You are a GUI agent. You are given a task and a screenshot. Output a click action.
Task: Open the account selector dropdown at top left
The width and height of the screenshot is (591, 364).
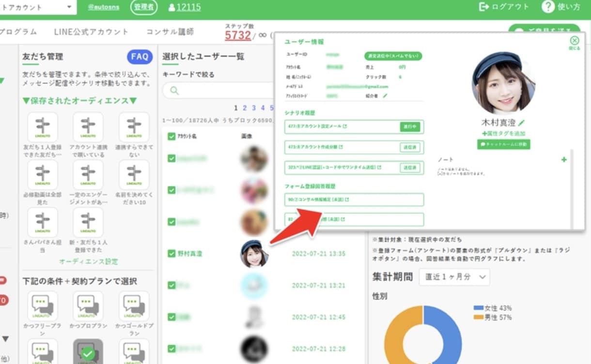38,7
